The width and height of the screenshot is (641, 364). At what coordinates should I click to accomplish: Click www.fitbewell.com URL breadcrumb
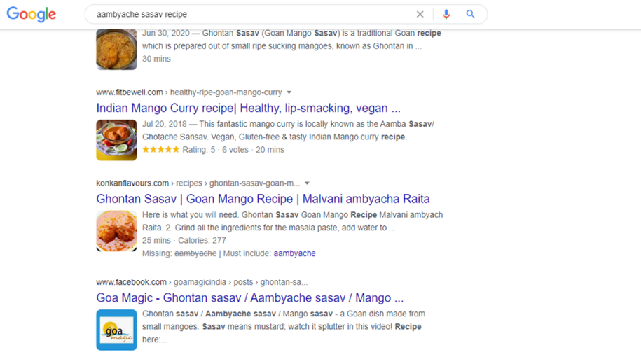pyautogui.click(x=189, y=92)
